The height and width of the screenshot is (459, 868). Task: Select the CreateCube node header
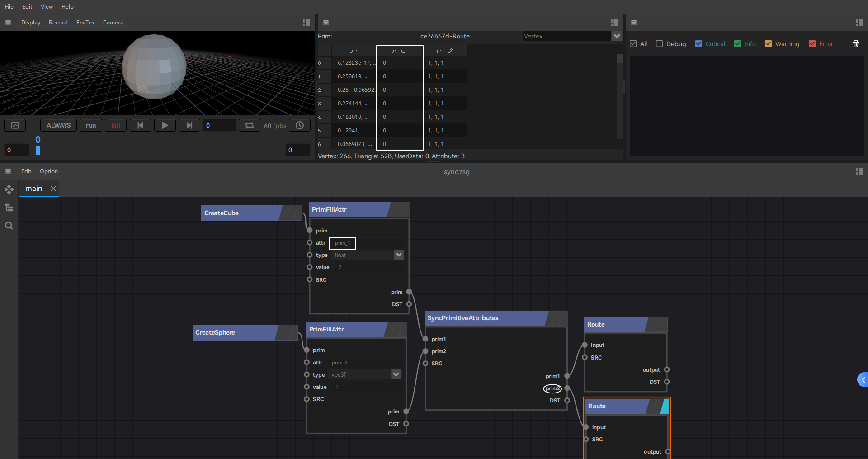coord(251,213)
